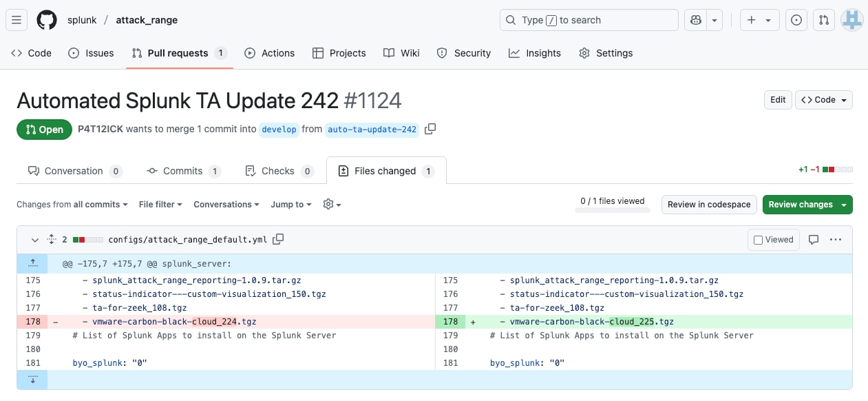Open the issues inbox icon in header
This screenshot has width=868, height=401.
click(x=796, y=20)
